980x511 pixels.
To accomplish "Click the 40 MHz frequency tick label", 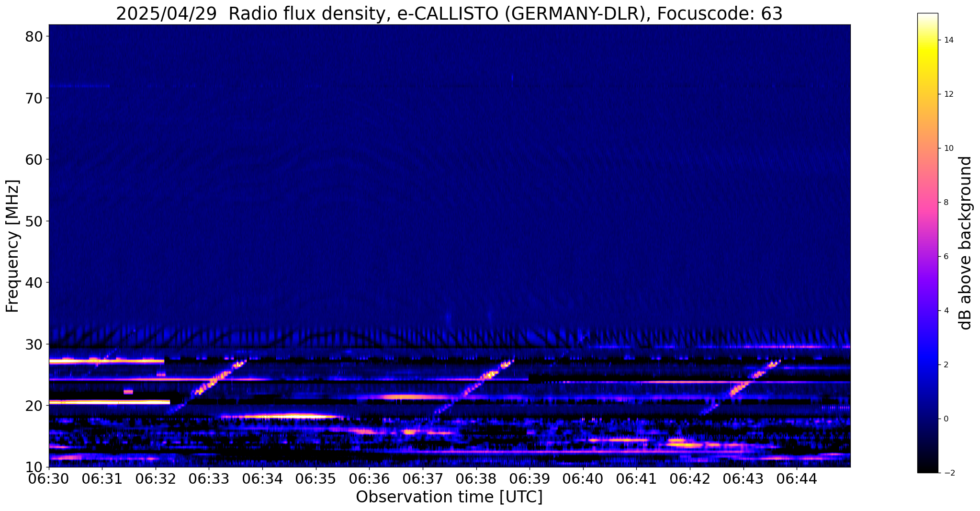I will 34,283.
